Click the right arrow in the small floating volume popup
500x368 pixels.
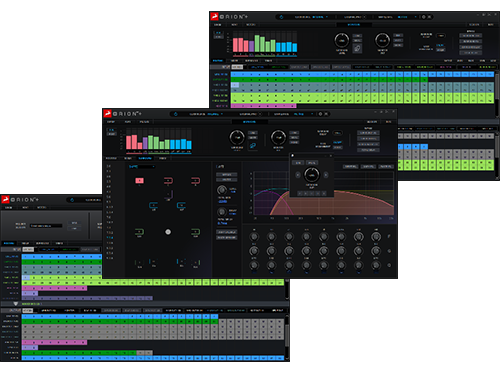[326, 175]
